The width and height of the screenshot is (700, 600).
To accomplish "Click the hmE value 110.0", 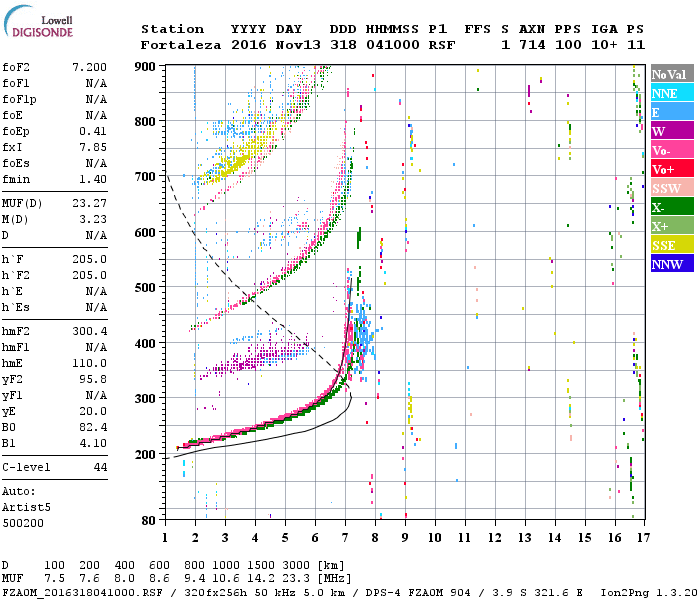I will pos(89,363).
